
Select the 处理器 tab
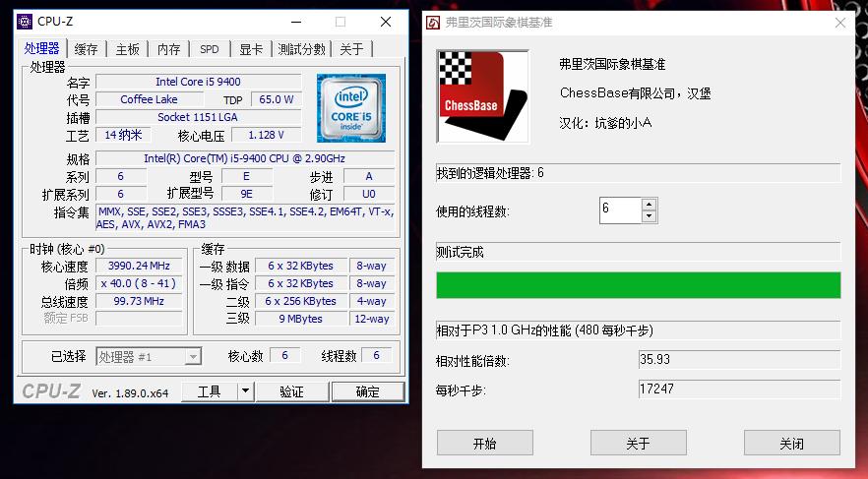[42, 48]
